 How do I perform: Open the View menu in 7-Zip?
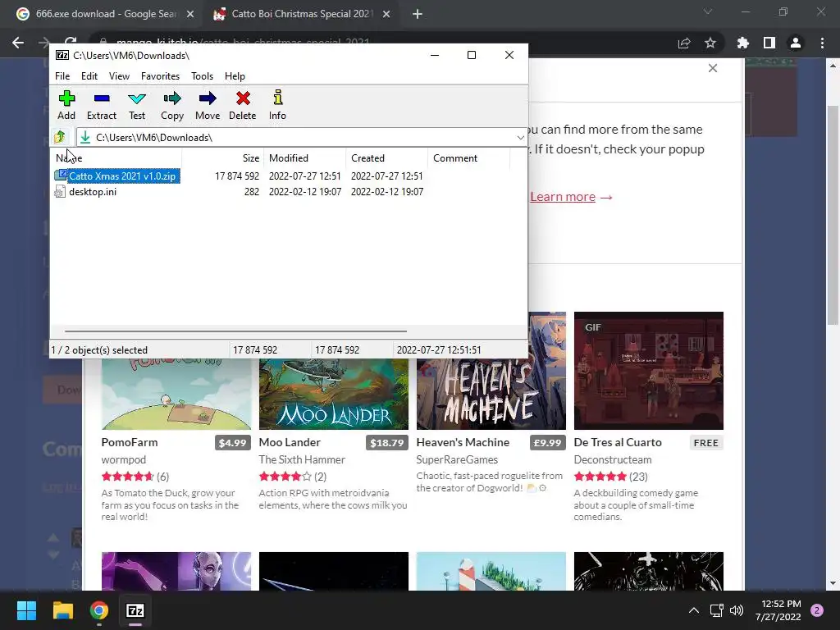pos(119,76)
